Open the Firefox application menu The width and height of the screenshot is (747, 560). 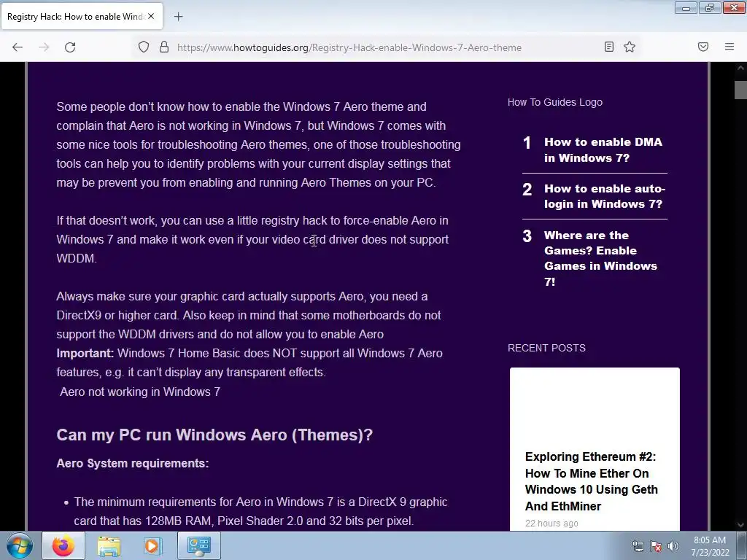[729, 47]
